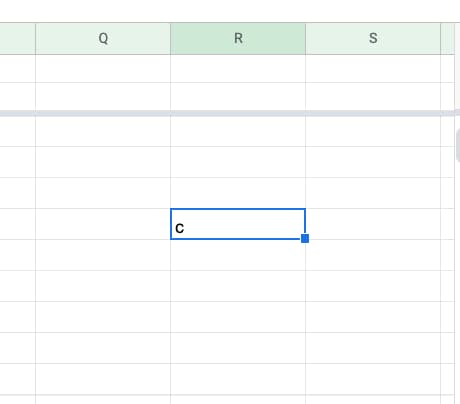Select the highlighted column R header
This screenshot has width=460, height=404.
(238, 39)
